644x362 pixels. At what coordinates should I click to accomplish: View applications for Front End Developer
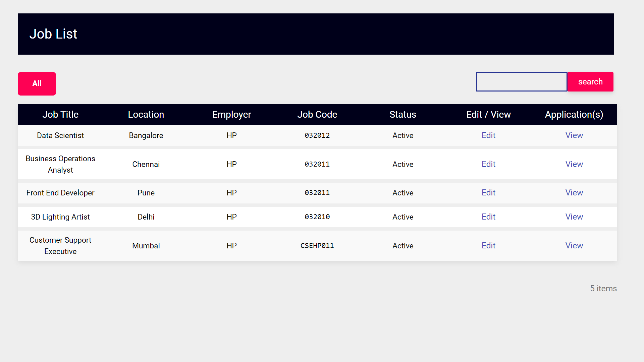tap(574, 192)
